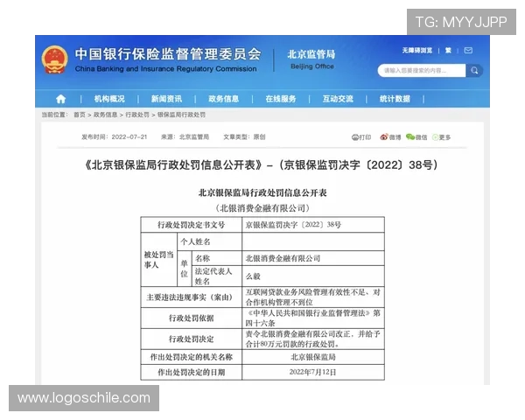Switch to traditional Chinese (繁)
525x420 pixels.
(448, 51)
